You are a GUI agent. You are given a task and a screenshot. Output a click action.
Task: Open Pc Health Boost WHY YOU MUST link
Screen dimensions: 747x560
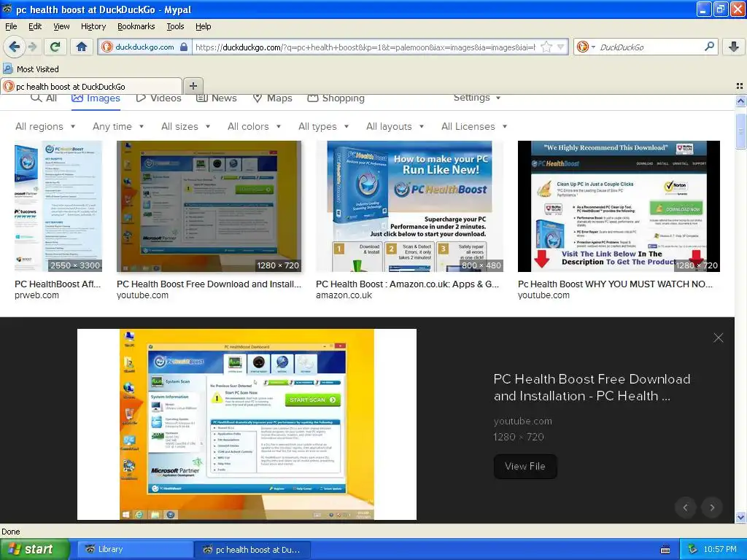point(615,284)
